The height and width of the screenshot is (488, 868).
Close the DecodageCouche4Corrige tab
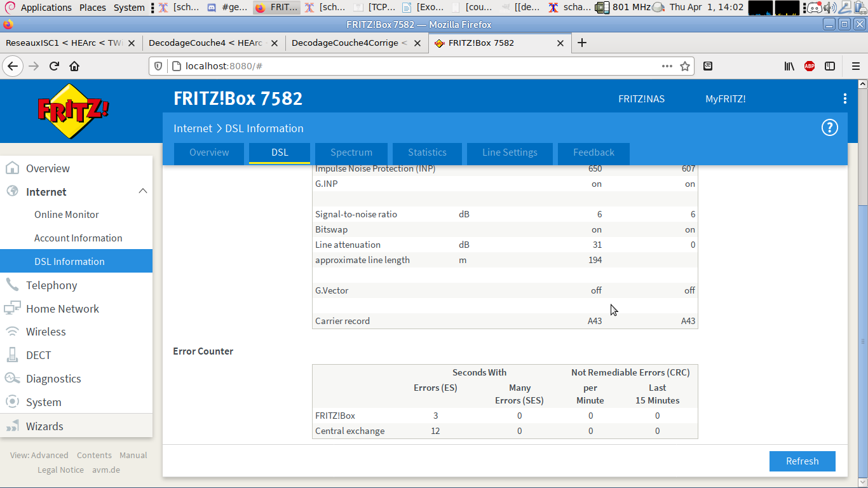click(x=417, y=43)
